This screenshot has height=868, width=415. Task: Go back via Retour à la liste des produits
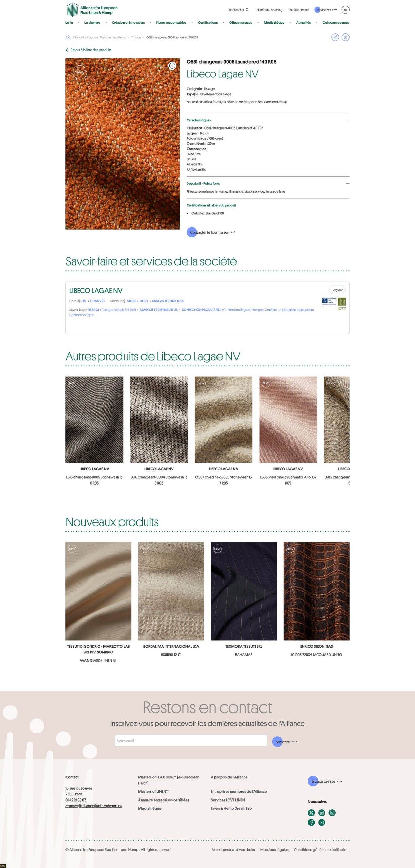(89, 50)
